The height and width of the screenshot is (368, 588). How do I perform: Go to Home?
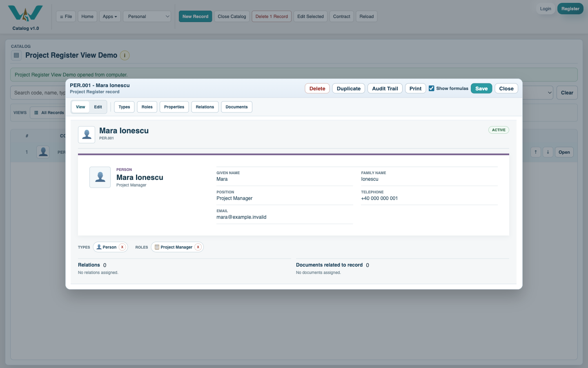pyautogui.click(x=87, y=16)
